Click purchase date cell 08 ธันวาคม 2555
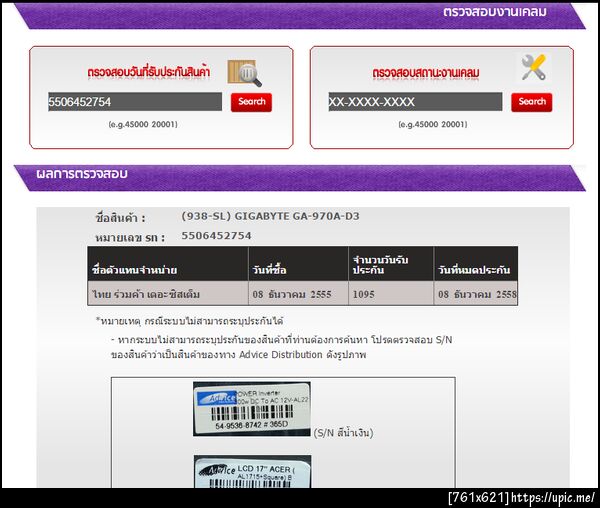This screenshot has height=508, width=600. [x=298, y=293]
